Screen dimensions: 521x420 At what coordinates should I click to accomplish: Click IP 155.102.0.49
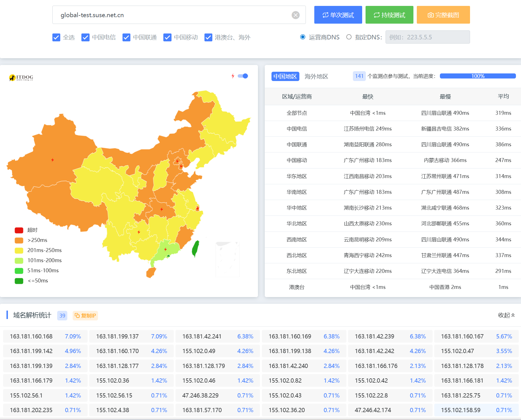coord(199,351)
